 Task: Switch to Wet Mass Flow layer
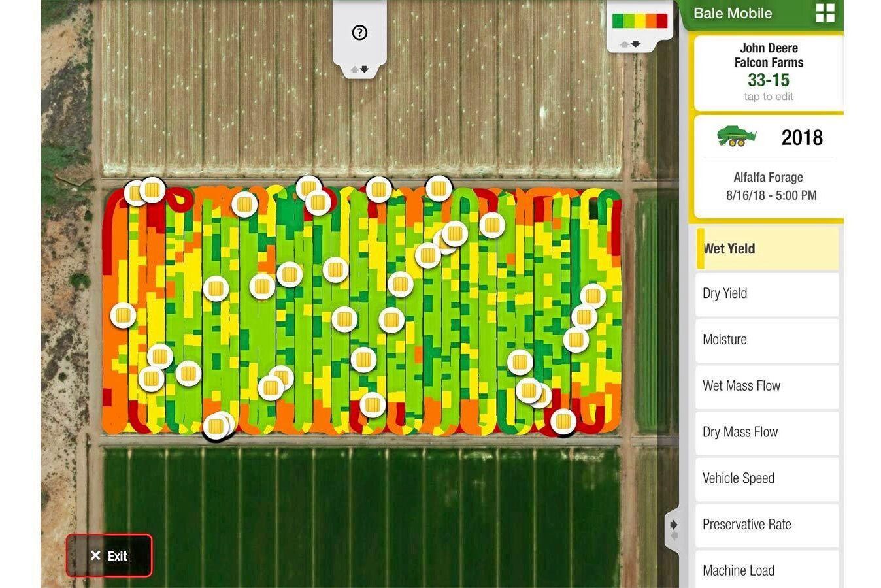point(767,387)
